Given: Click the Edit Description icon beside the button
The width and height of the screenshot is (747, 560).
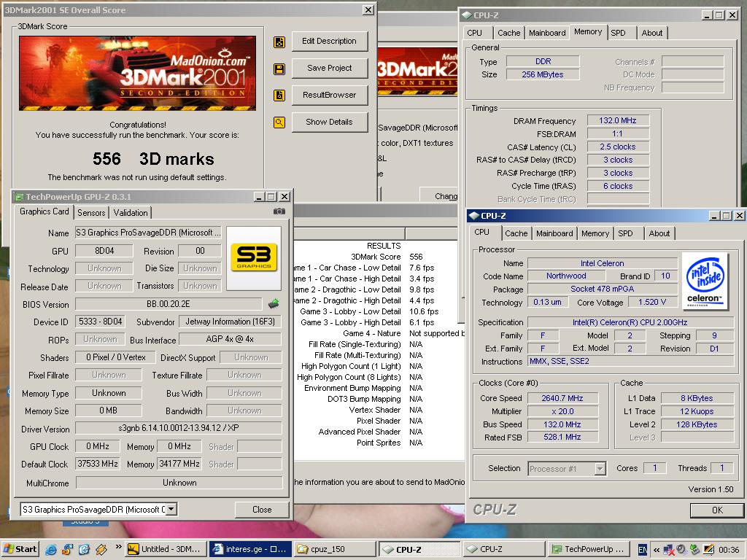Looking at the screenshot, I should pos(279,42).
